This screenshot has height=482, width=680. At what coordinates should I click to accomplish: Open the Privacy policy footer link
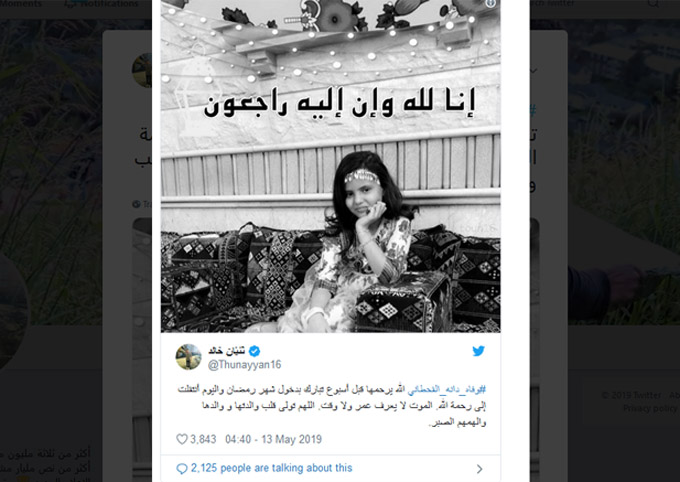point(650,408)
